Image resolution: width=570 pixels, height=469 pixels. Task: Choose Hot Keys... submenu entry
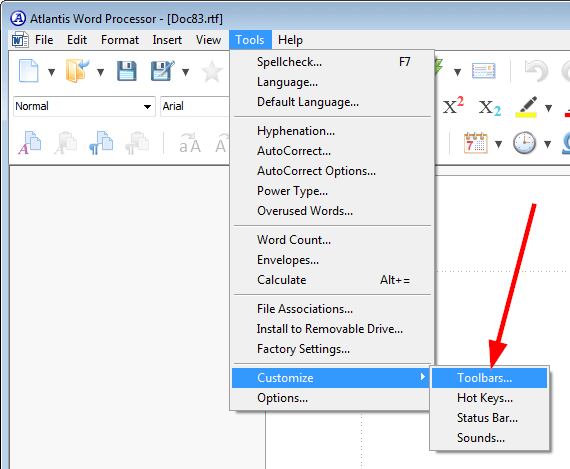click(489, 398)
